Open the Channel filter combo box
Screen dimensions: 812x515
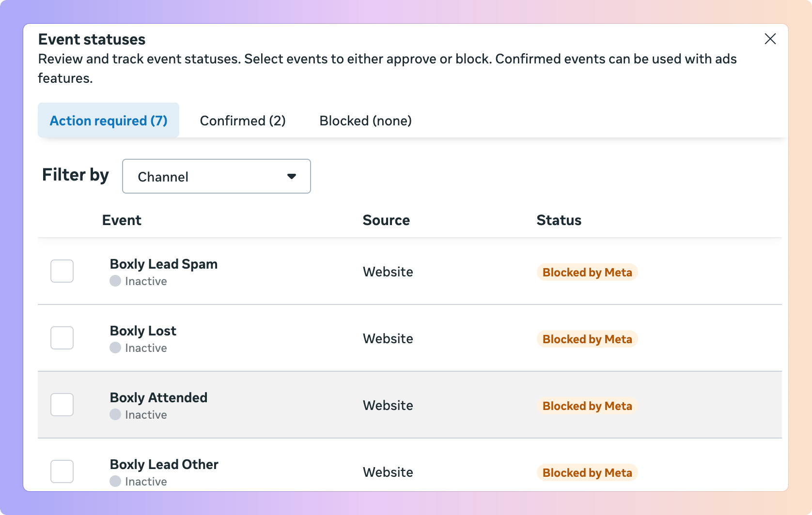(x=216, y=176)
